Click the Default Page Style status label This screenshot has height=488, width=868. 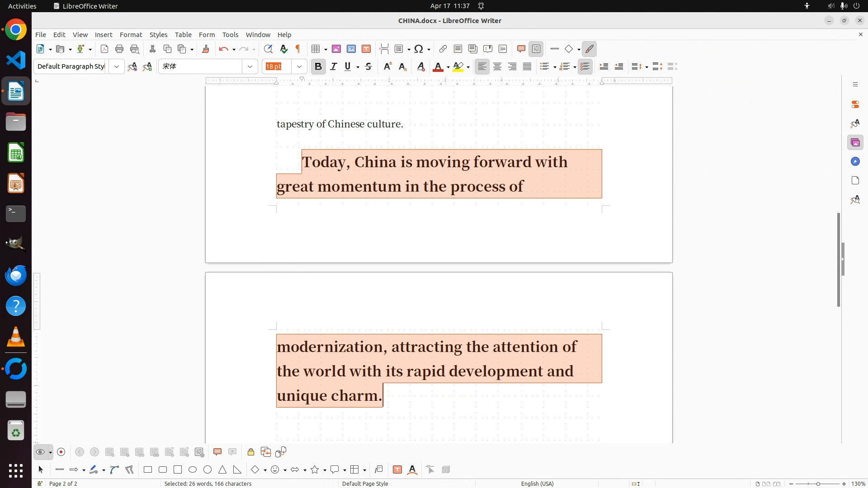coord(365,483)
